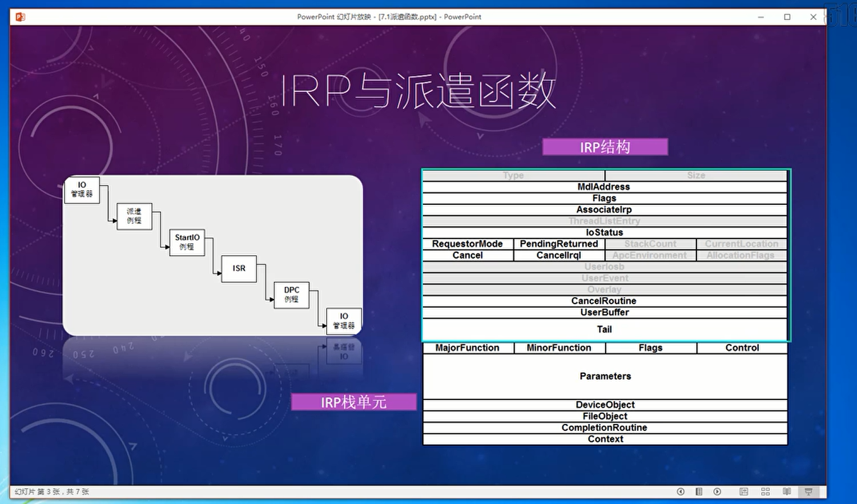Image resolution: width=857 pixels, height=504 pixels.
Task: Click the DeviceObject row
Action: pyautogui.click(x=605, y=405)
